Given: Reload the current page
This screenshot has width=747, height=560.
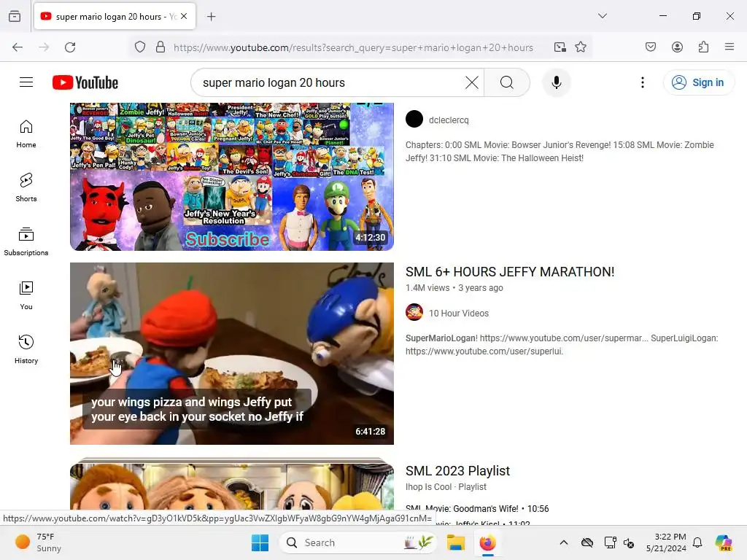Looking at the screenshot, I should [x=70, y=47].
